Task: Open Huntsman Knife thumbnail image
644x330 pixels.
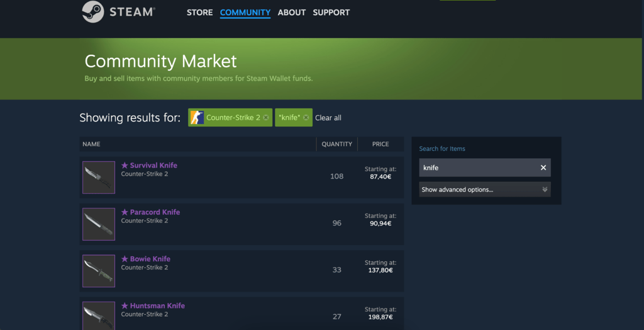Action: (99, 316)
